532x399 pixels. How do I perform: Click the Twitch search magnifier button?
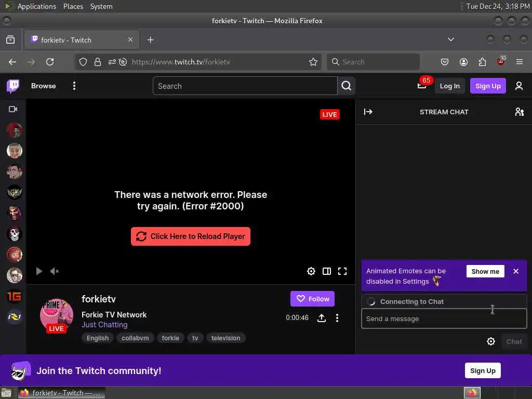tap(347, 86)
